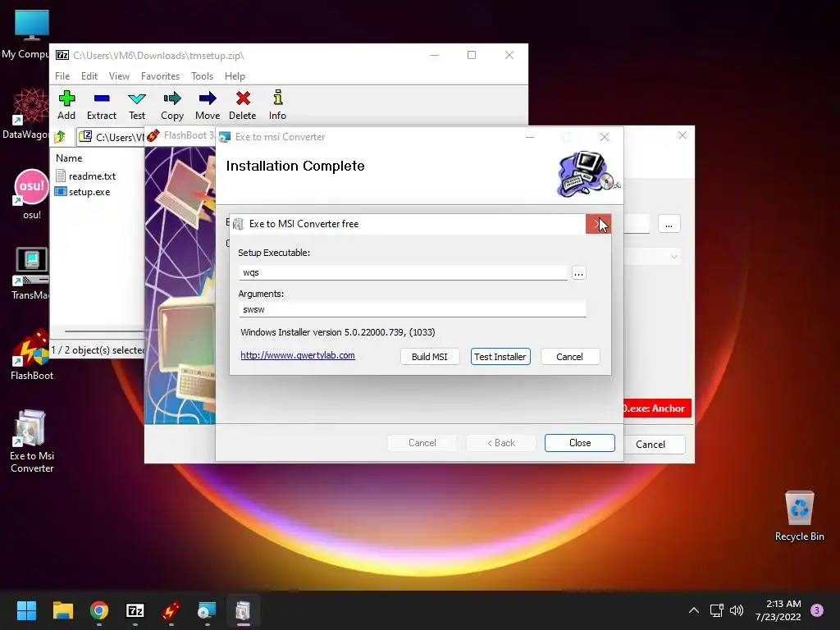Open the qwertylab.com link
840x630 pixels.
coord(297,355)
